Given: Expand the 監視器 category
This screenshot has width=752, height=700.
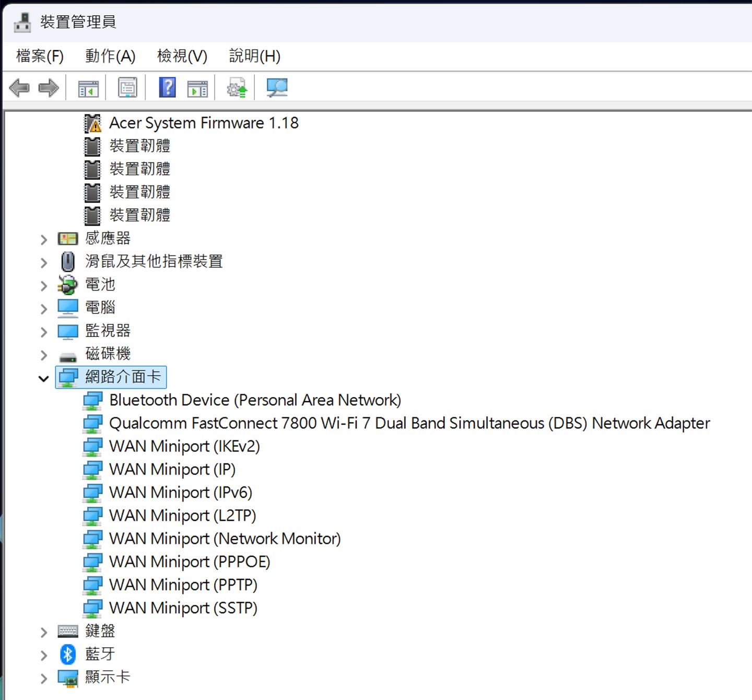Looking at the screenshot, I should 44,332.
